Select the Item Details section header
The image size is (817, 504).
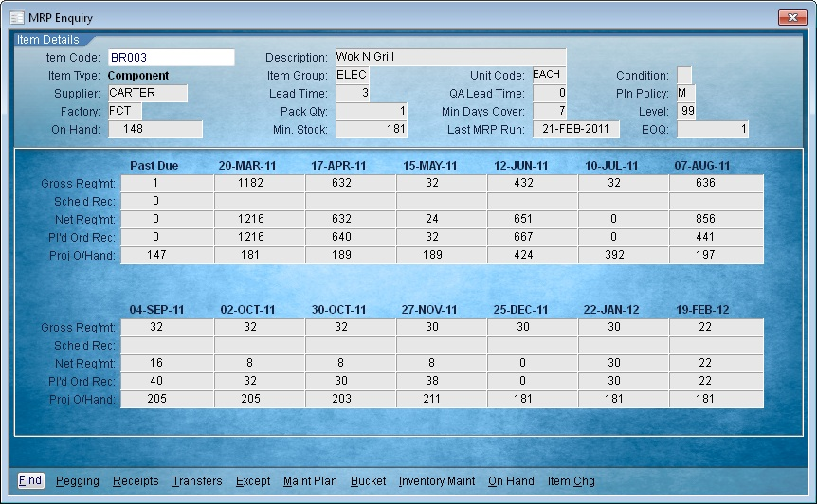[48, 40]
